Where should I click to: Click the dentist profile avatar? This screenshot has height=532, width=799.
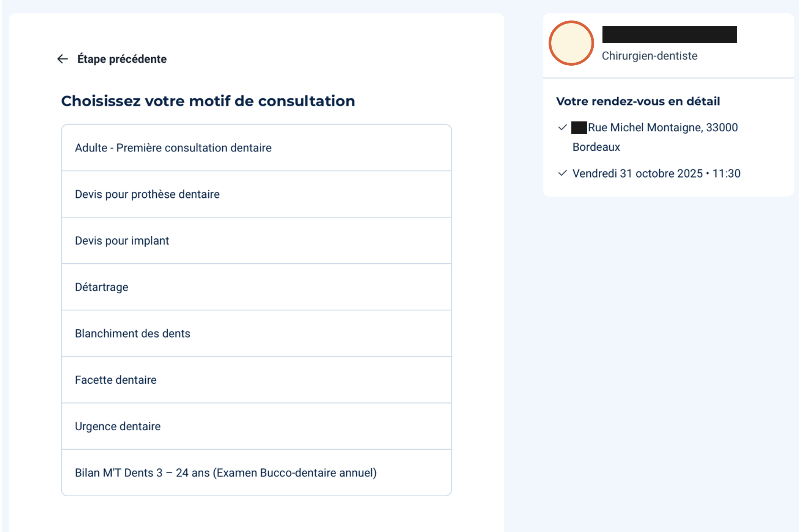coord(571,43)
